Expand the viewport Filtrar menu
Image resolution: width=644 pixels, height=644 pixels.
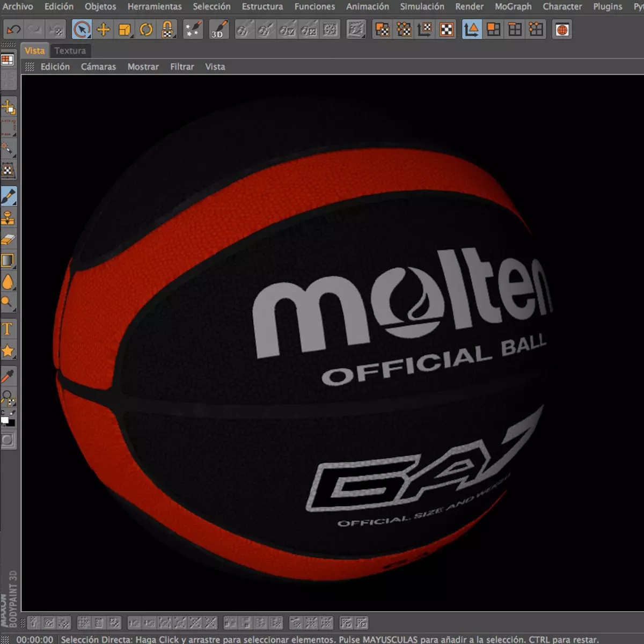[182, 67]
